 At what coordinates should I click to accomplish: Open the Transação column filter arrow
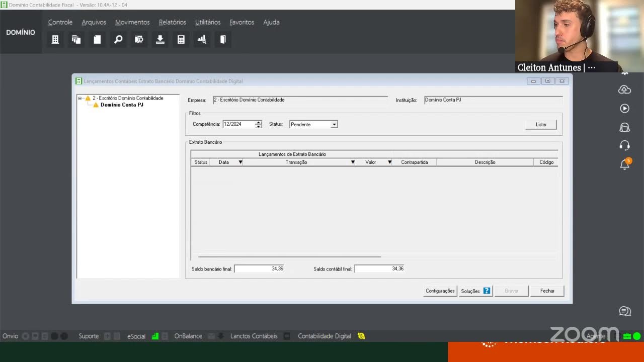[x=353, y=162]
